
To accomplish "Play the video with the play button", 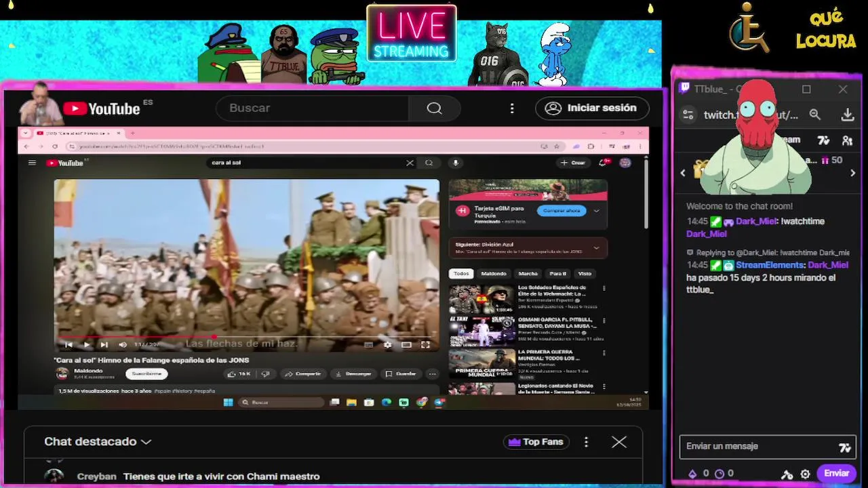I will (86, 345).
